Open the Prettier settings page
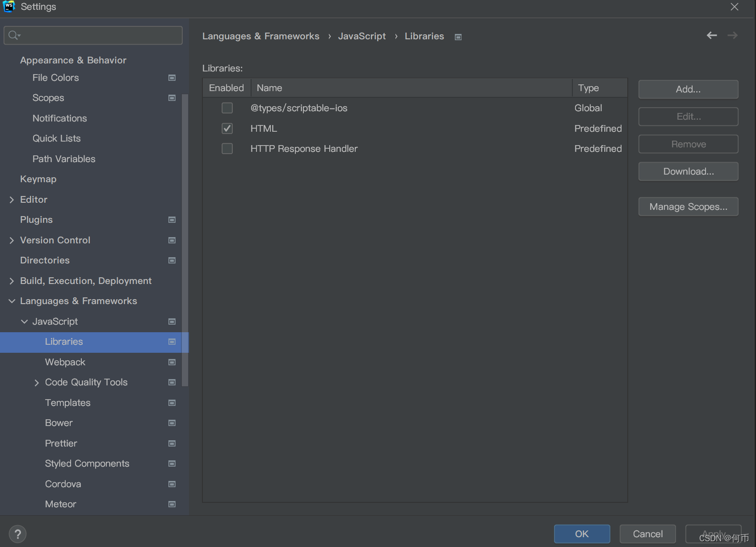756x547 pixels. (61, 443)
